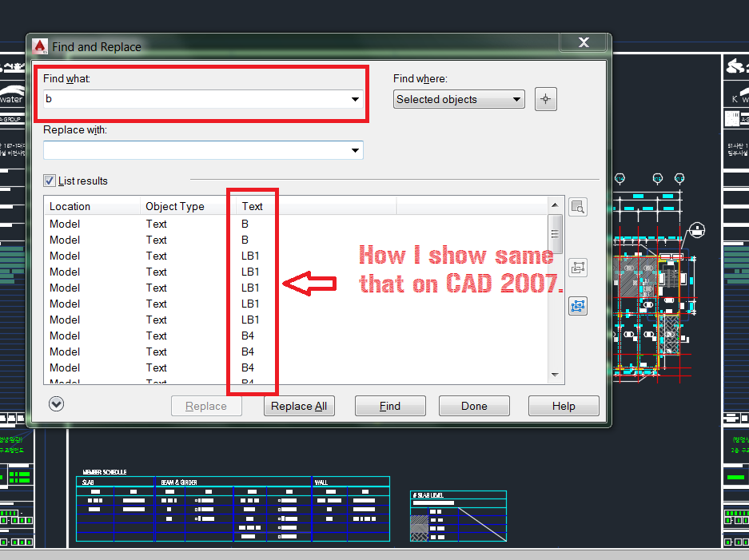Viewport: 749px width, 560px height.
Task: Click Done to close the search
Action: (x=474, y=405)
